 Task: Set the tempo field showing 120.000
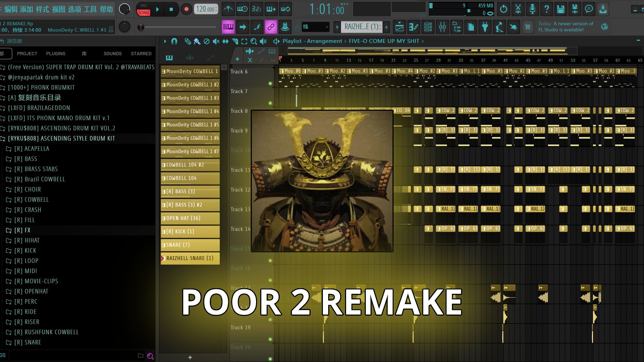(206, 9)
